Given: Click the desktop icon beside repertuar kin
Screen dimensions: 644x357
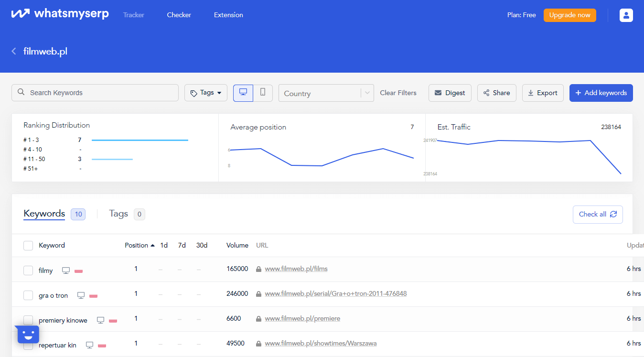Looking at the screenshot, I should coord(89,345).
